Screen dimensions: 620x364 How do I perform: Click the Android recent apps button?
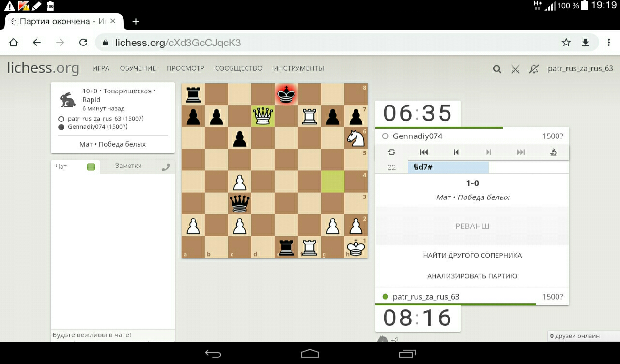(407, 353)
